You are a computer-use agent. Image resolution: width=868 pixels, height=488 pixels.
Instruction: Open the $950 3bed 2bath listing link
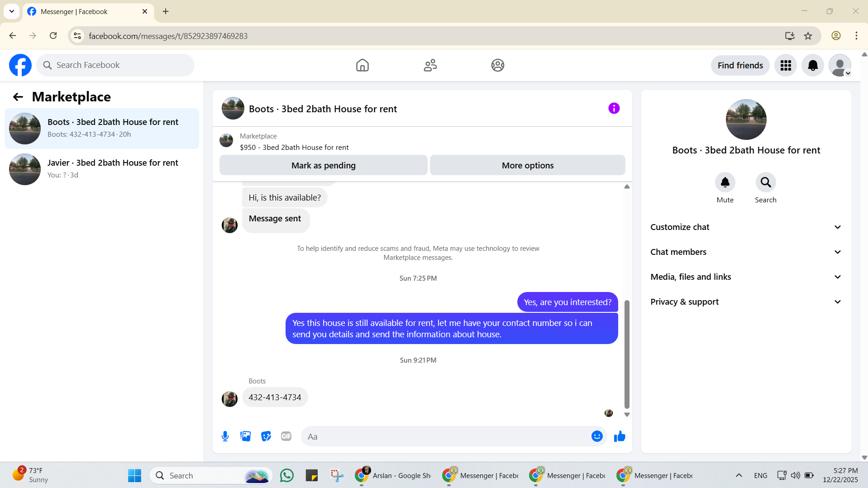click(x=294, y=148)
